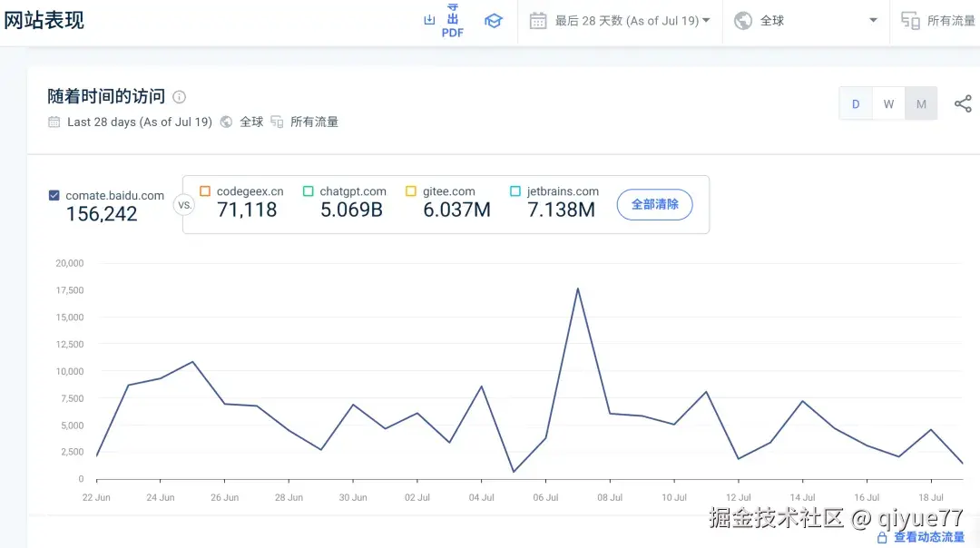Click the 2,500 y-axis label
The width and height of the screenshot is (980, 548).
(72, 452)
